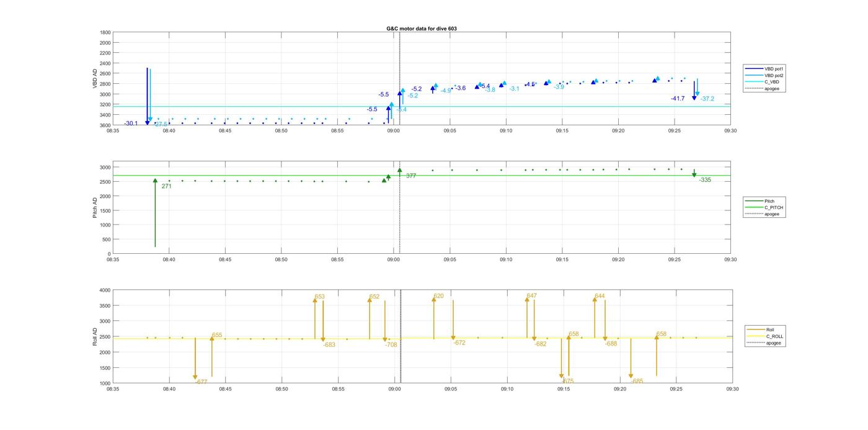
Task: Click the '-675' roll data label
Action: click(568, 381)
